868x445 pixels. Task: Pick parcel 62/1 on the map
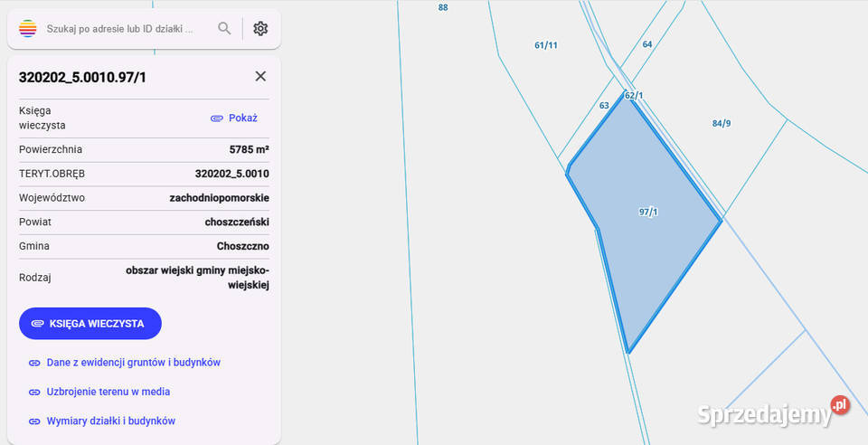[x=634, y=95]
